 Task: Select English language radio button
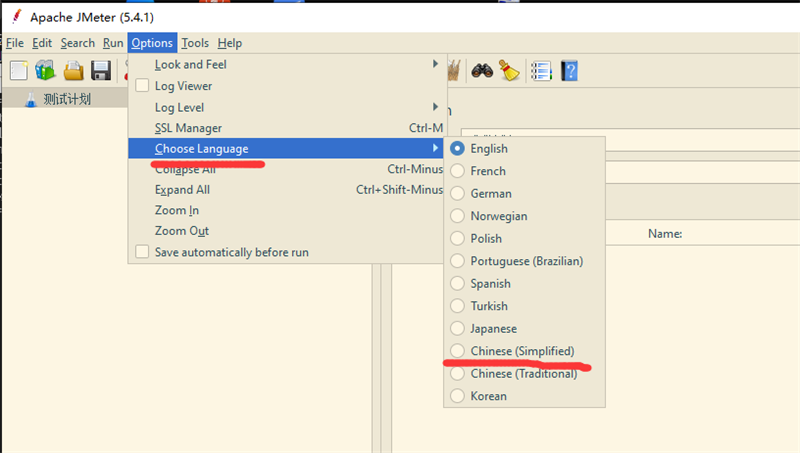pos(458,148)
